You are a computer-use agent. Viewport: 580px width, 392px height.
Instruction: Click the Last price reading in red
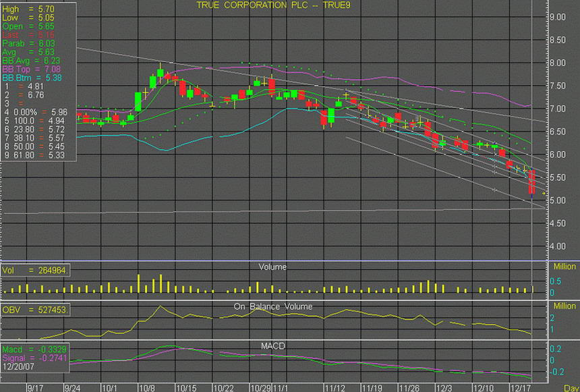[x=28, y=35]
